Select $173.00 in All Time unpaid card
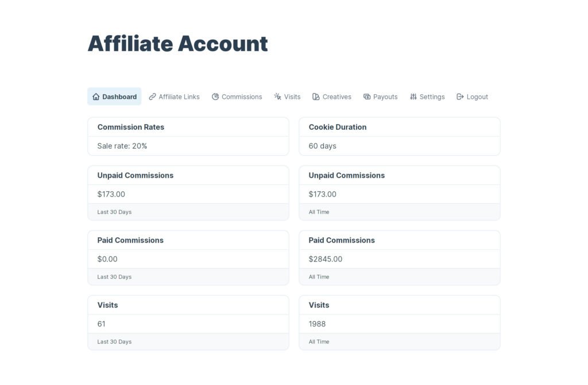This screenshot has height=385, width=588. click(323, 194)
